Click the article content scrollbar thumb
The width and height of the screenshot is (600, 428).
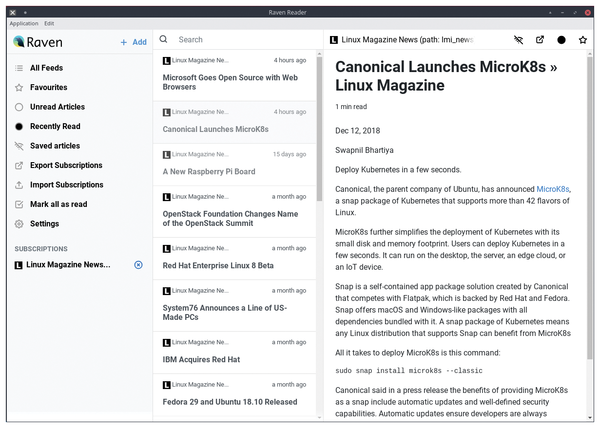[x=589, y=208]
